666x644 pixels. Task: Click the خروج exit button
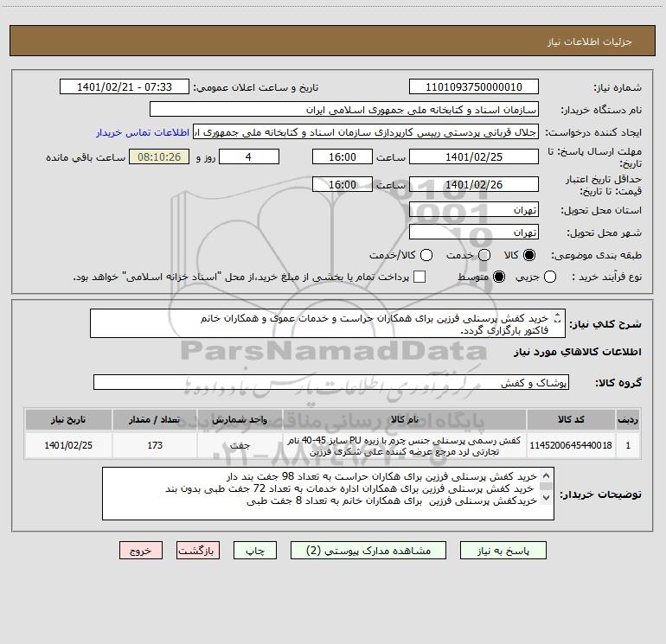141,550
